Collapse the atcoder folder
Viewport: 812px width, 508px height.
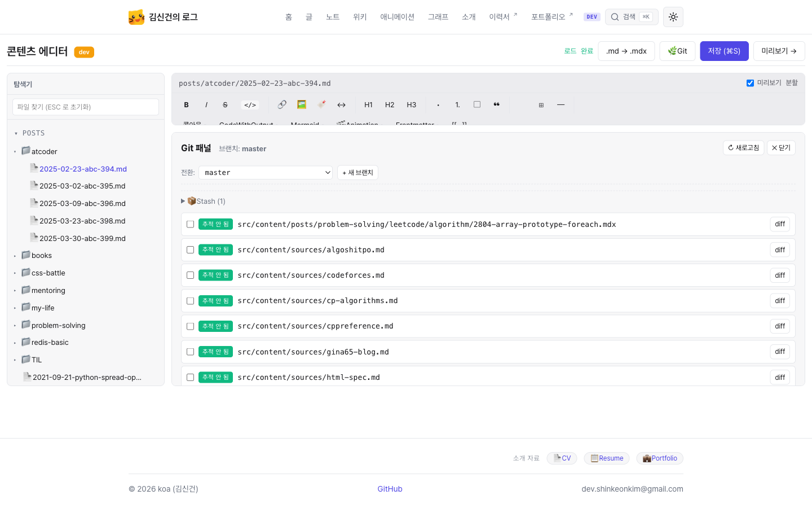point(36,151)
